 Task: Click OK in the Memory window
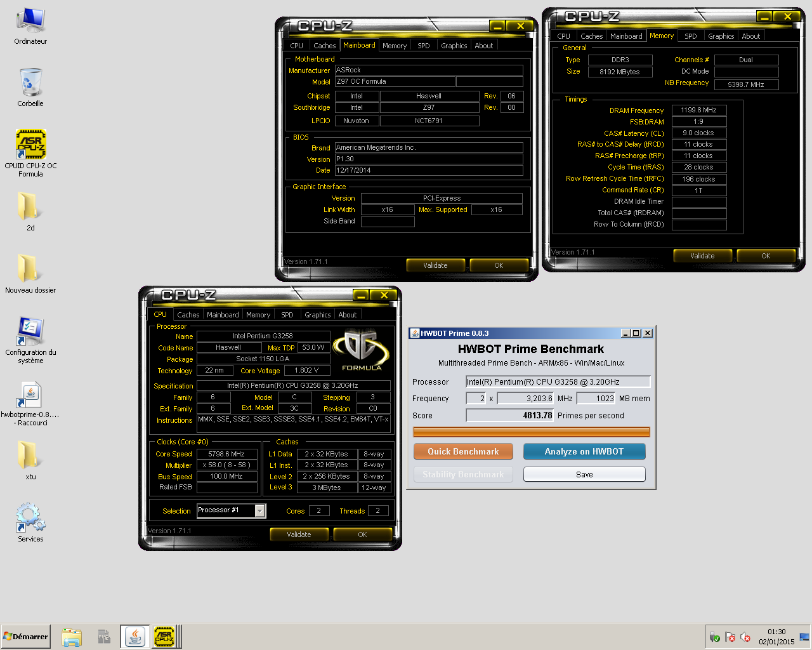tap(766, 256)
